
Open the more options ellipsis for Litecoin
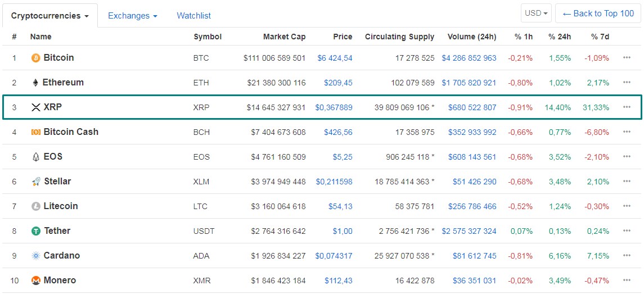[627, 206]
